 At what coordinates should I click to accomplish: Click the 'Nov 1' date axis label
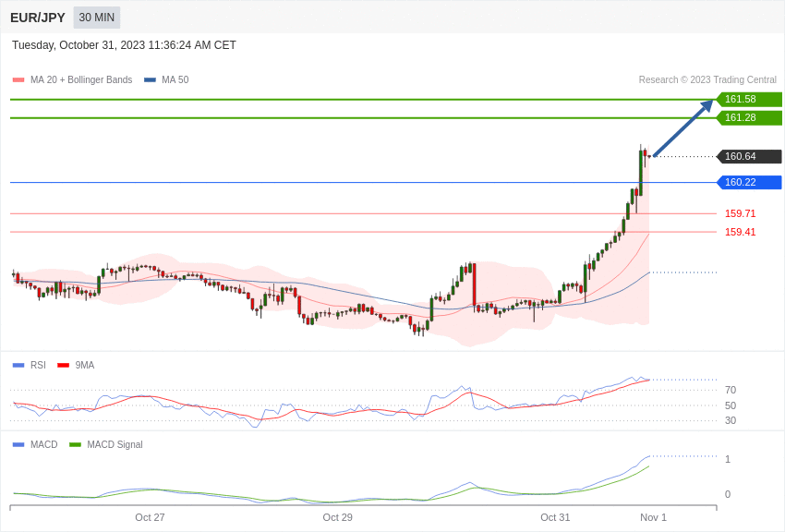[653, 517]
